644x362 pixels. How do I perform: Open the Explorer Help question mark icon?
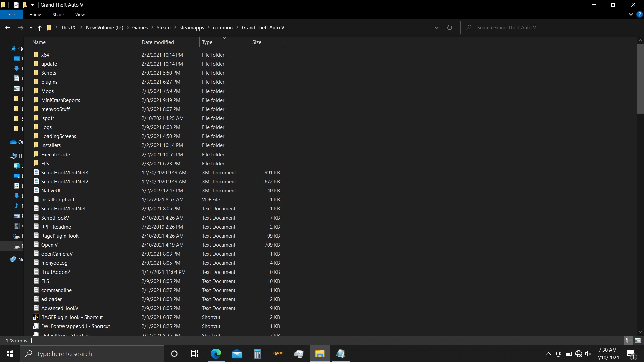tap(639, 15)
